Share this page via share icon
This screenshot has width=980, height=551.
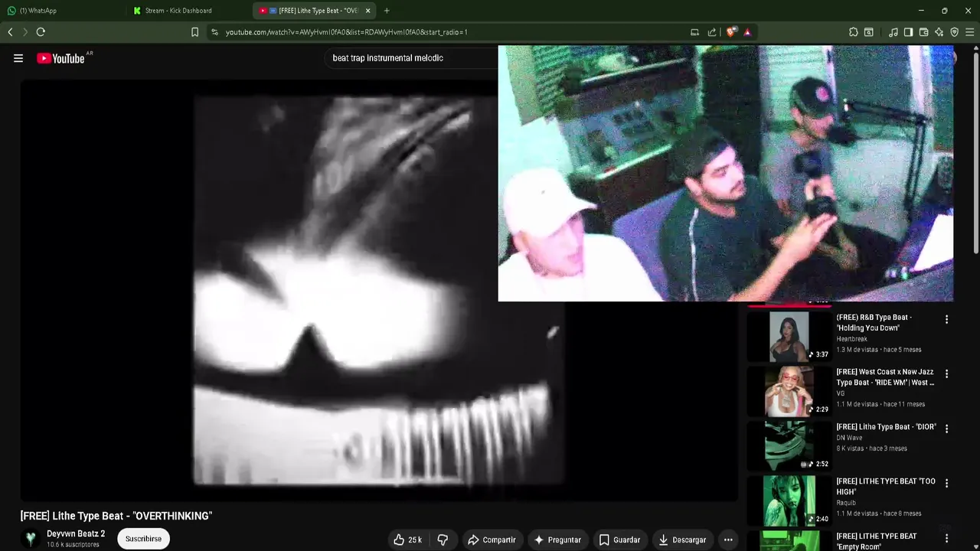(712, 32)
